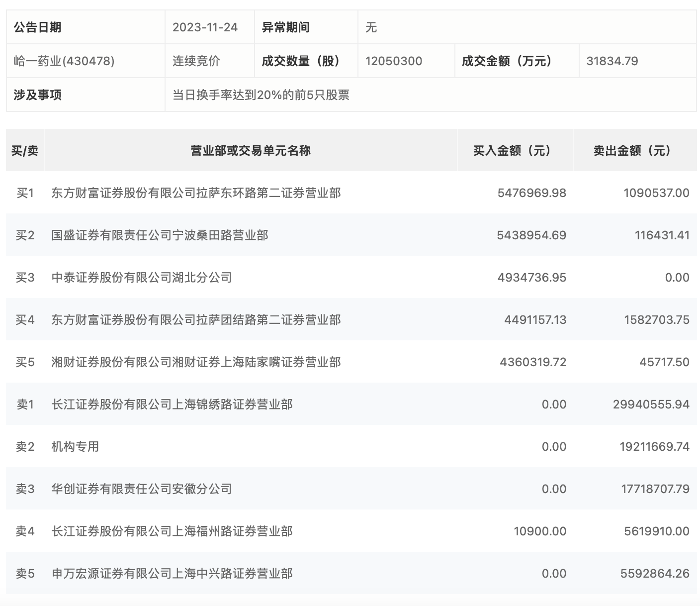700x606 pixels.
Task: Select sell amount 17718707.79
Action: pos(655,489)
